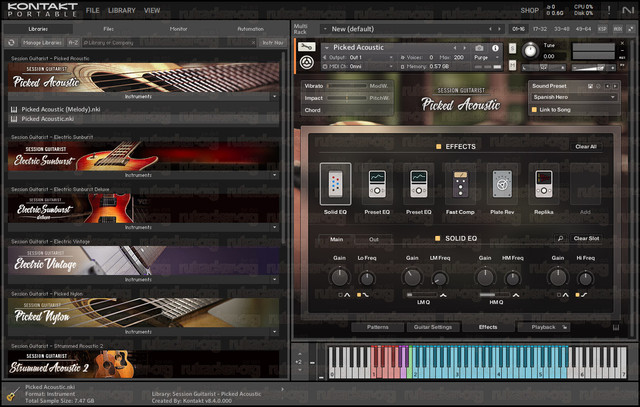Viewport: 640px width, 407px height.
Task: Click the Instr Nav button
Action: [x=273, y=42]
